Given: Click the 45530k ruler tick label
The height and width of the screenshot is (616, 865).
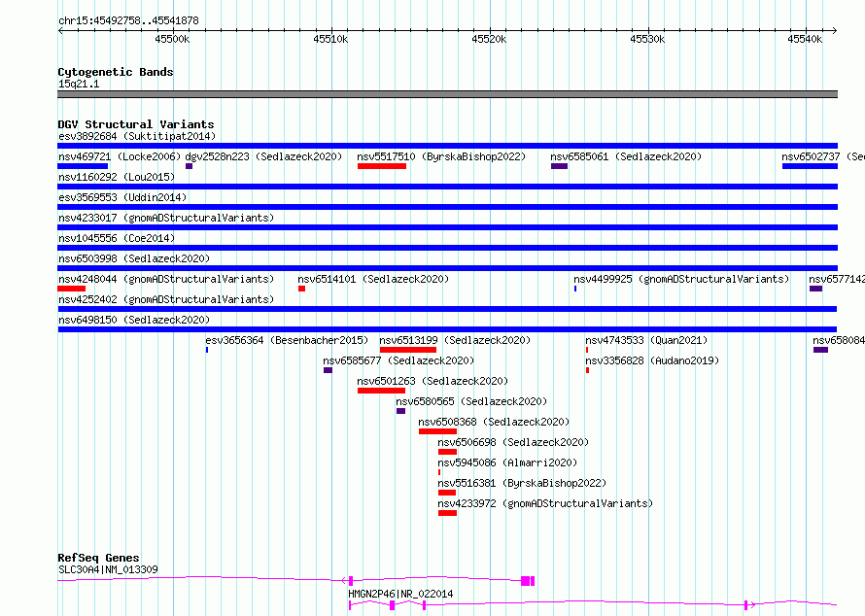Looking at the screenshot, I should (x=647, y=39).
